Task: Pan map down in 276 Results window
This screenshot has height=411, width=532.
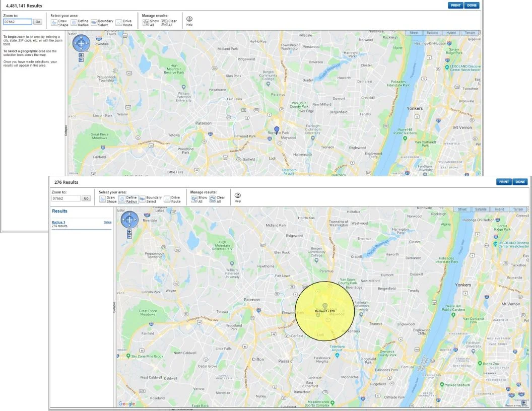Action: pyautogui.click(x=129, y=226)
